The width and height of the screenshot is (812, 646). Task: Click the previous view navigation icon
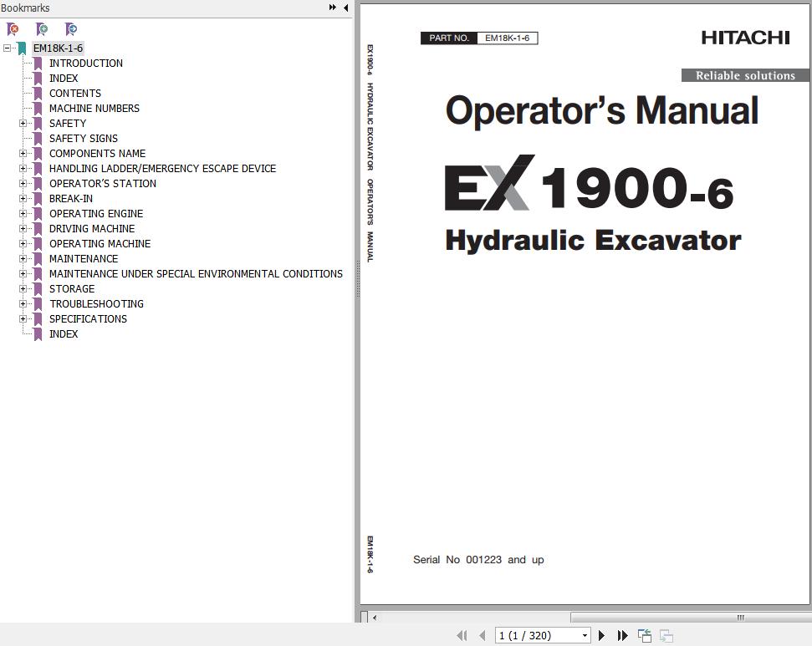(x=644, y=635)
